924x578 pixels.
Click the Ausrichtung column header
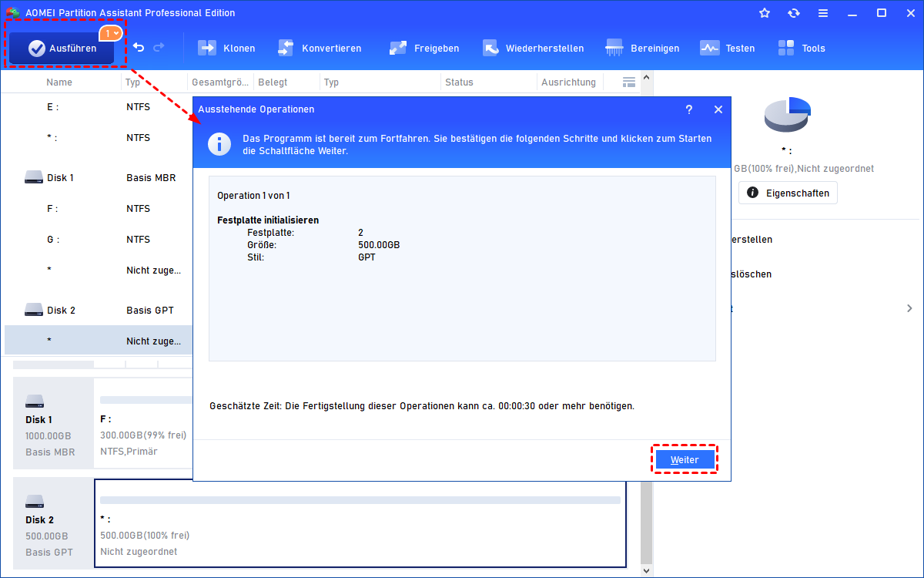[568, 82]
